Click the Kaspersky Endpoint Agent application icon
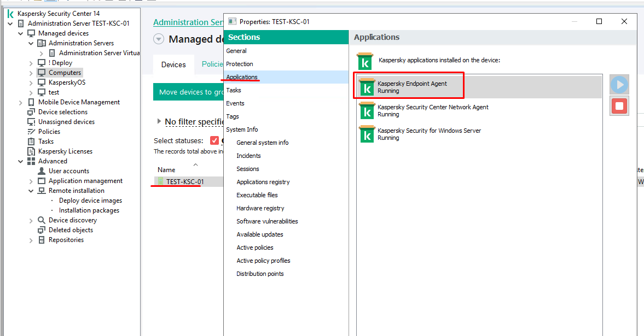Screen dimensions: 644x336 click(x=367, y=87)
